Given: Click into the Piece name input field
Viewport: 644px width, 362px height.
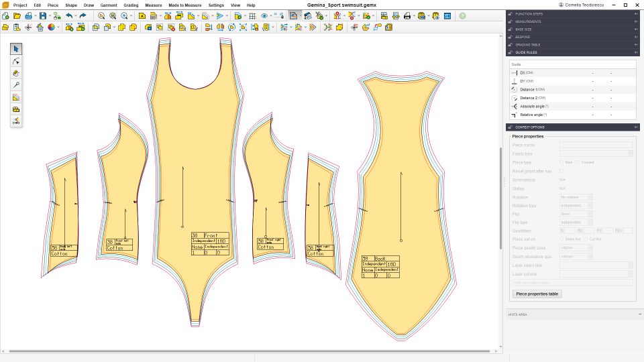Looking at the screenshot, I should pos(596,145).
